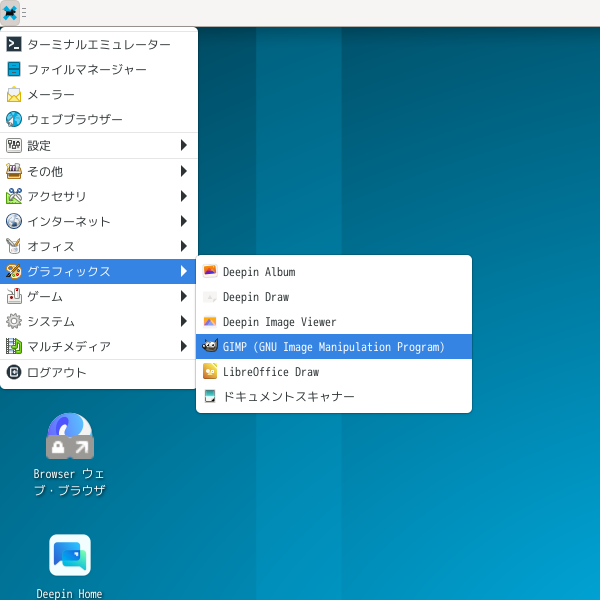
Task: Click the File Manager icon
Action: click(14, 69)
